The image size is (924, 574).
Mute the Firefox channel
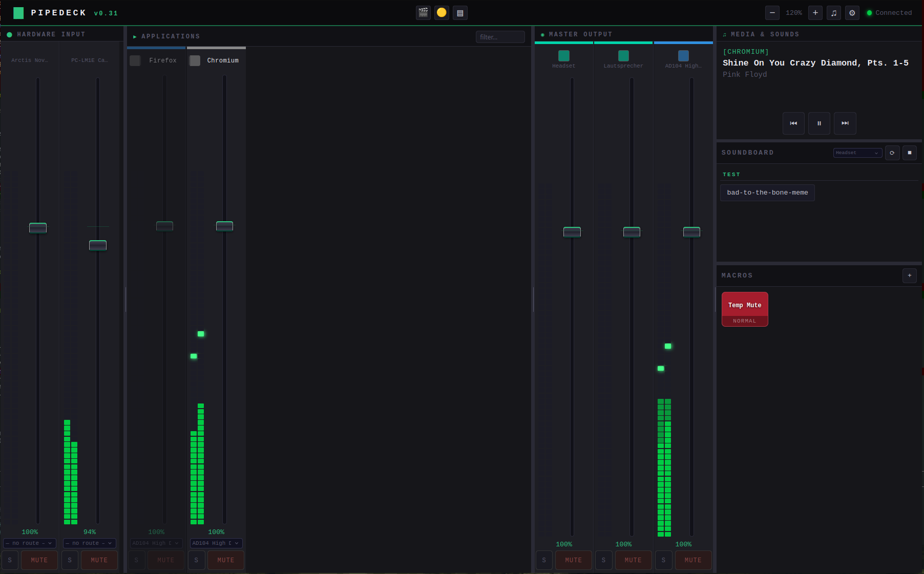click(x=166, y=560)
